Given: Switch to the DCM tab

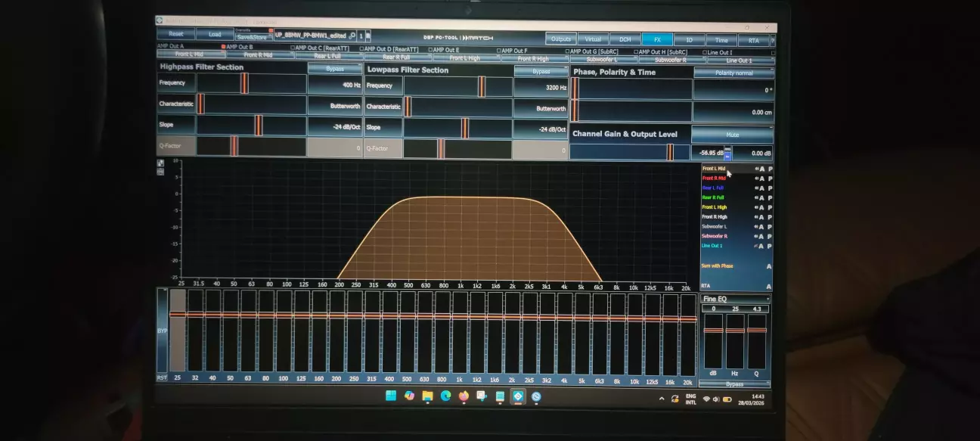Looking at the screenshot, I should pos(625,39).
